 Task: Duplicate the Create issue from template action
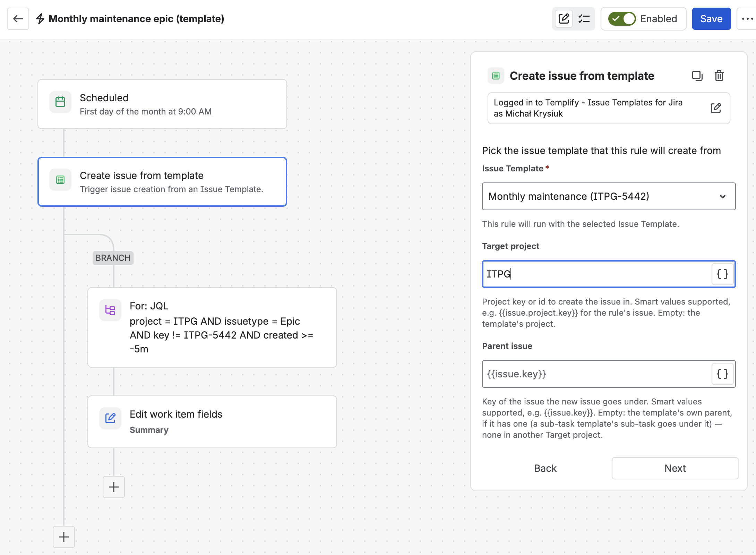697,76
